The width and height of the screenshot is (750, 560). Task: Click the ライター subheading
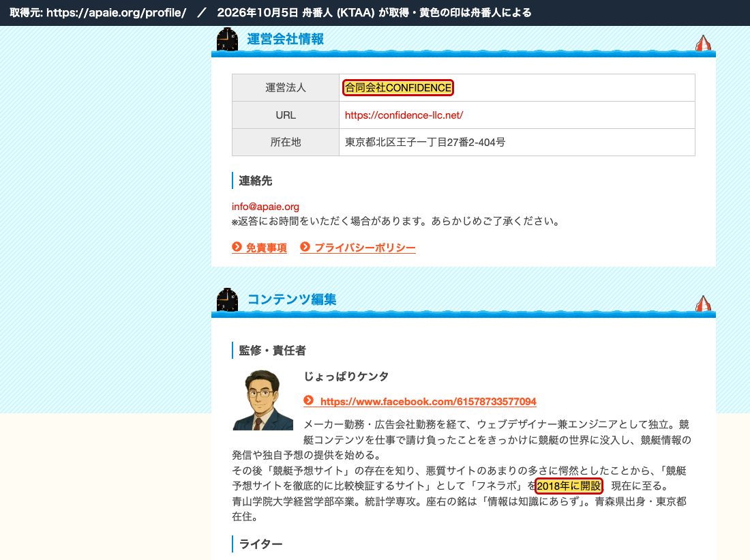(260, 544)
